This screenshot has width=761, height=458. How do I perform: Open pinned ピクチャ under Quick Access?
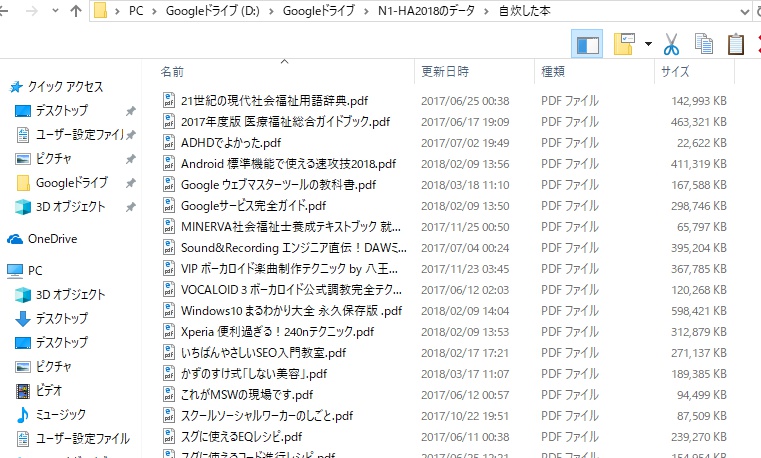tap(53, 159)
